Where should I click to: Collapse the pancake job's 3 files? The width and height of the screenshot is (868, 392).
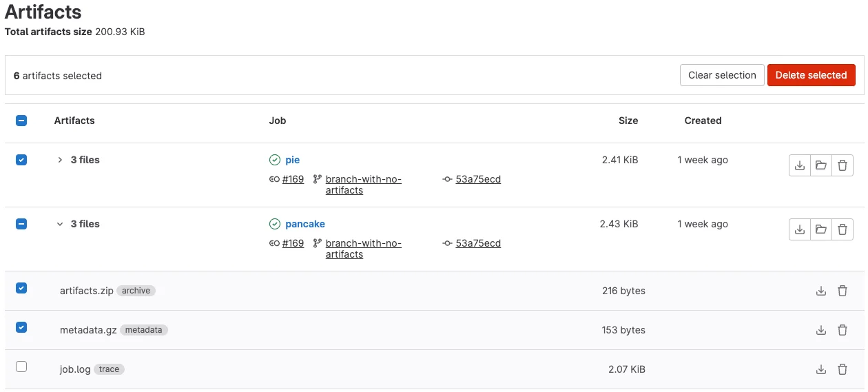60,224
